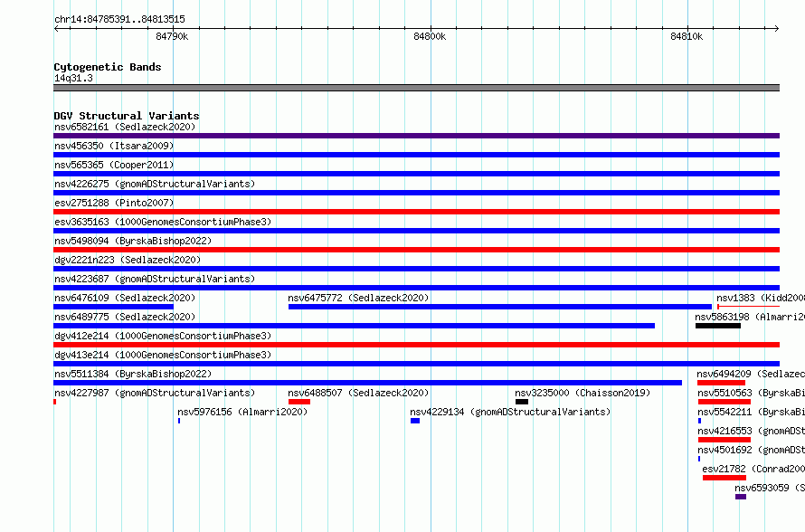Click the Cytogenetic Bands track title

pyautogui.click(x=108, y=67)
